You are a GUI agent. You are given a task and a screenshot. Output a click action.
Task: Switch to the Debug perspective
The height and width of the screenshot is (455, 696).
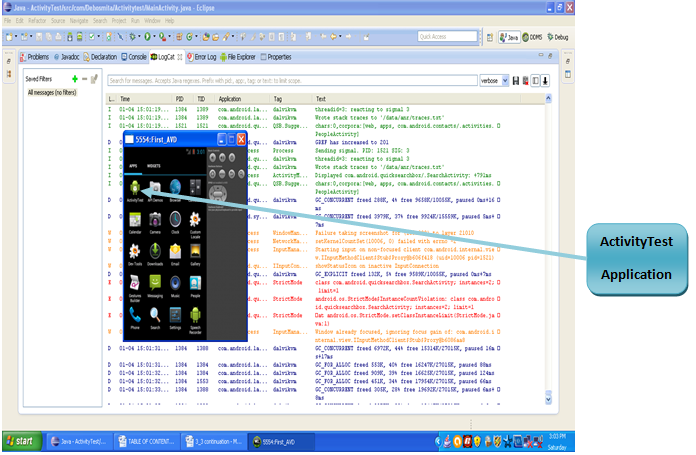pos(558,37)
